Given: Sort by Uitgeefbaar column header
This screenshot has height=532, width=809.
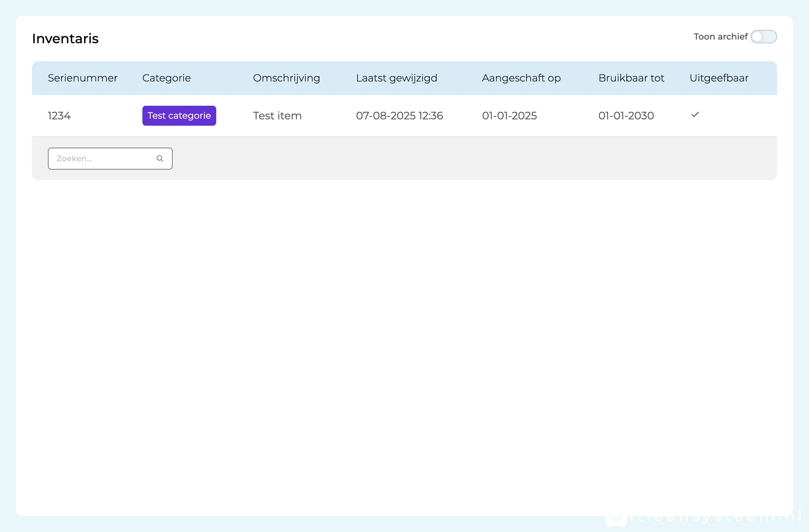Looking at the screenshot, I should (x=719, y=78).
